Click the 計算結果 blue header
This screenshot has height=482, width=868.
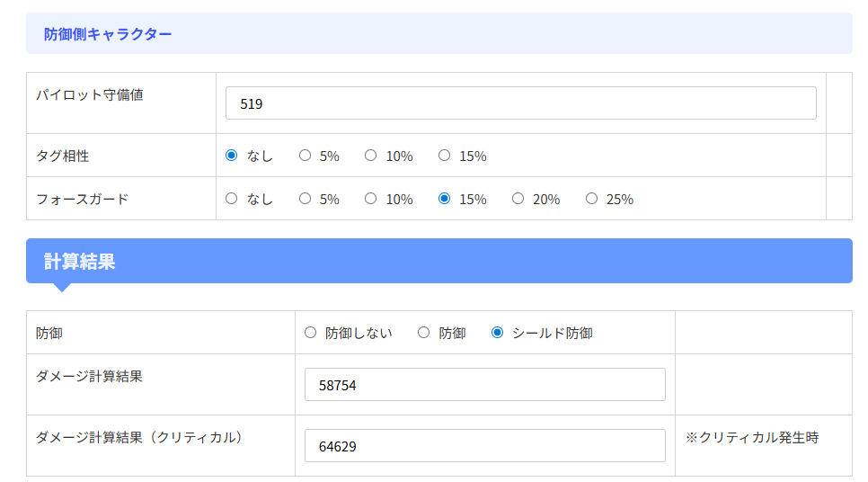coord(439,261)
